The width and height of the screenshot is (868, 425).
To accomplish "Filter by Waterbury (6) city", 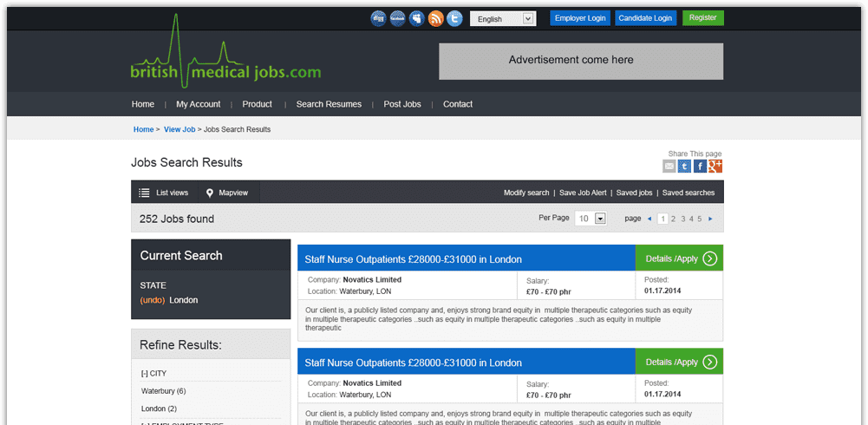I will (163, 391).
